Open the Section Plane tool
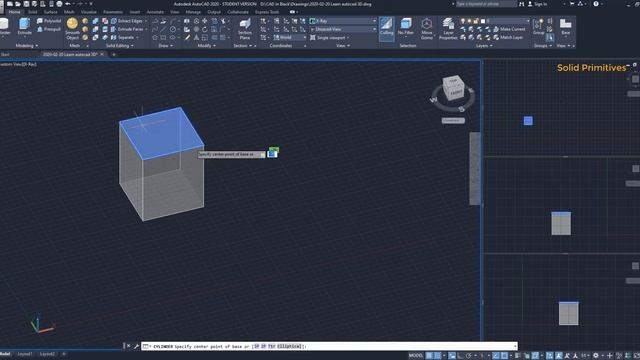The height and width of the screenshot is (360, 640). (x=245, y=29)
